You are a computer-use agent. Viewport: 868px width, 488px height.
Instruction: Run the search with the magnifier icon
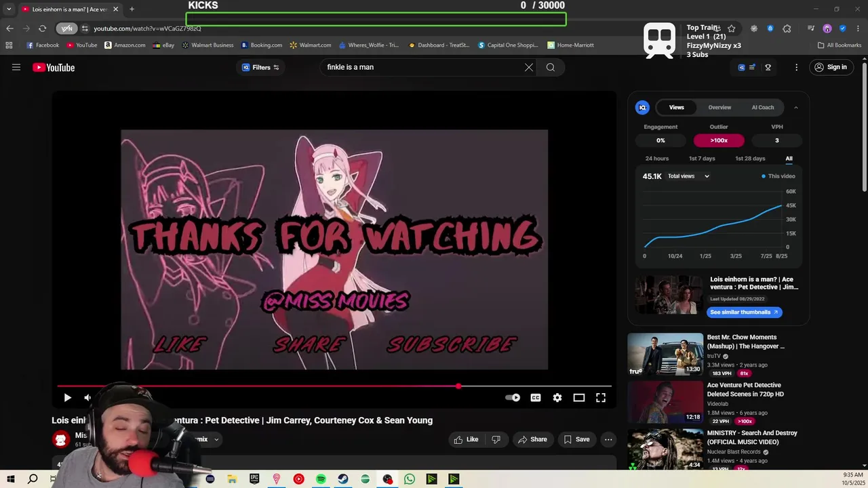coord(551,67)
